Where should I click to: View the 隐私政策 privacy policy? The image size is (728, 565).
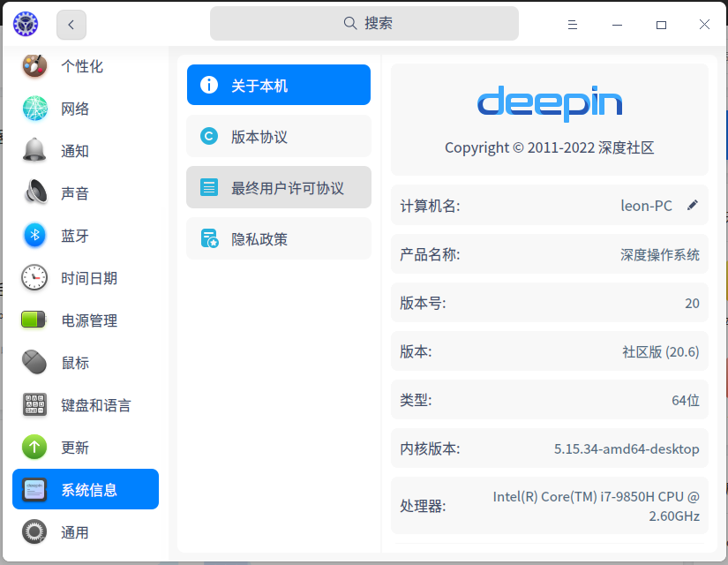278,238
